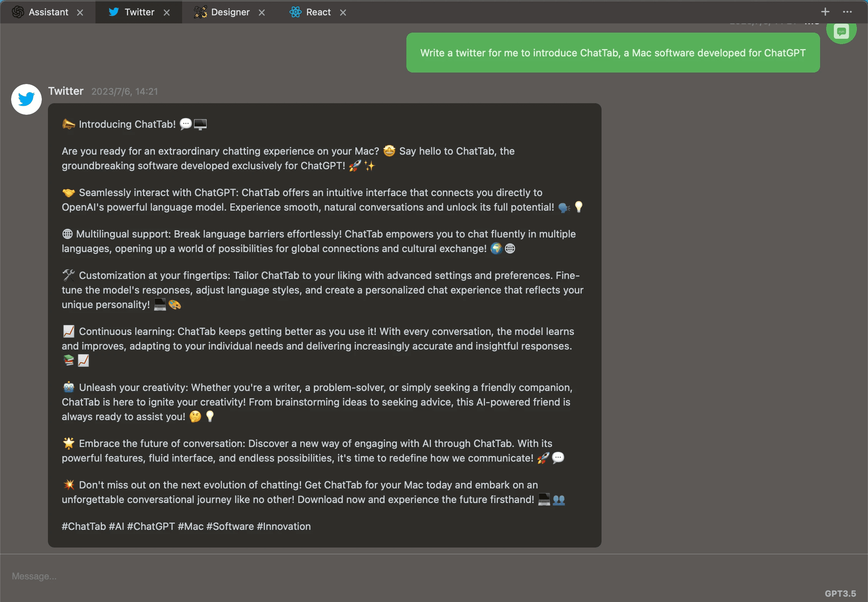Click the 2023/7/6, 14:21 timestamp

[x=125, y=91]
